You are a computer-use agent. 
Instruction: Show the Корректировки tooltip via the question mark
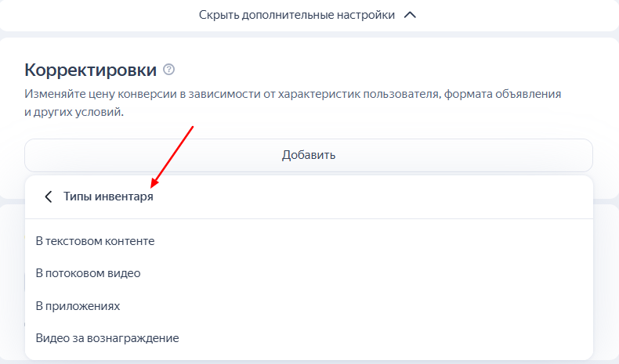pos(169,70)
